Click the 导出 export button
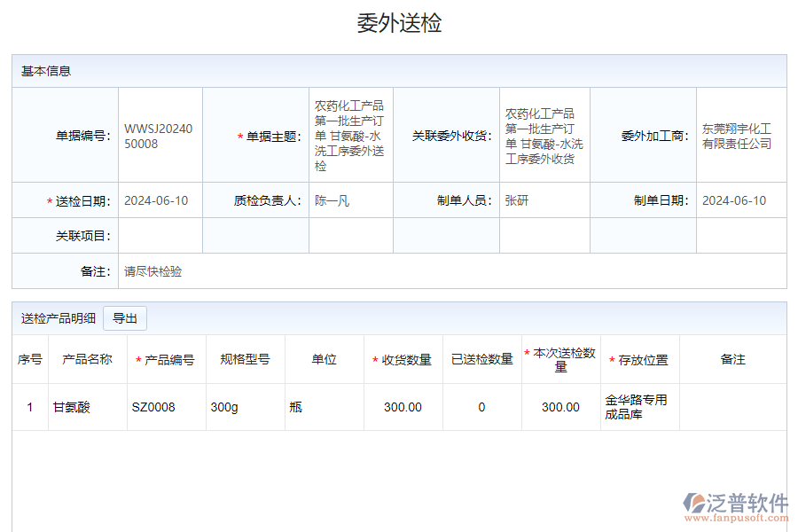Screen dimensions: 798x532 point(125,317)
